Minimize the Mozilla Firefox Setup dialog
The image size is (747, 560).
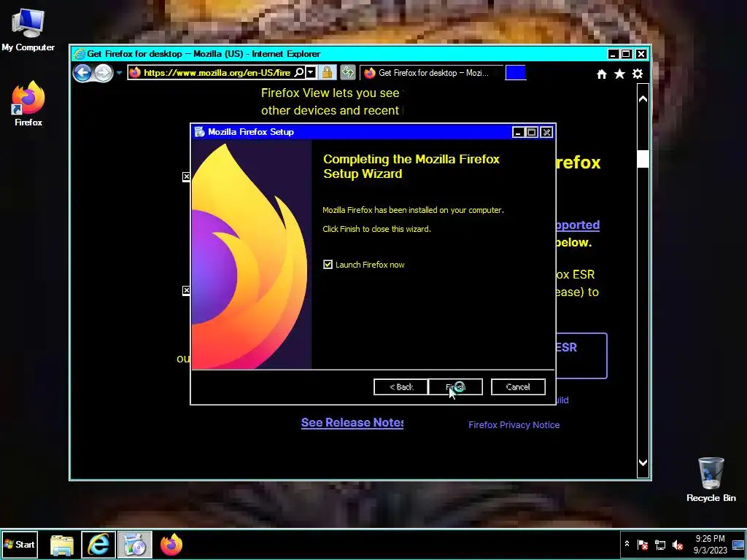519,133
